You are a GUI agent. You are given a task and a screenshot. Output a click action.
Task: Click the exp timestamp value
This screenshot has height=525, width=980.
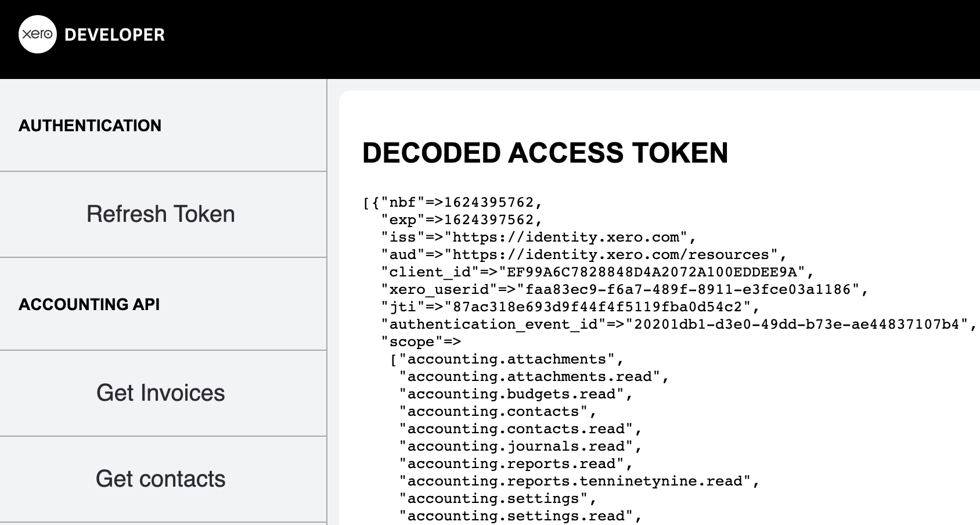(x=489, y=220)
